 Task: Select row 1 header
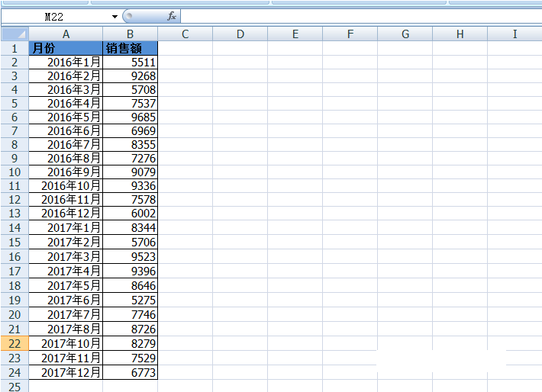15,48
